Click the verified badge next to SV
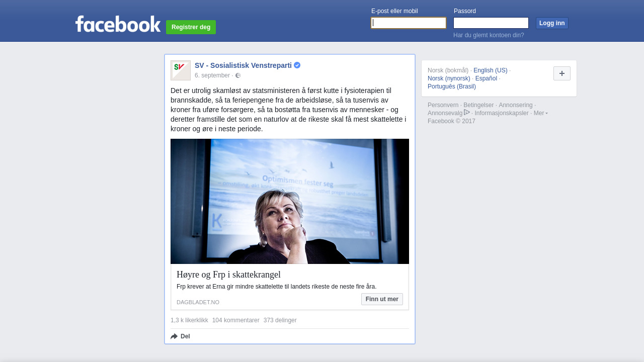The height and width of the screenshot is (362, 644). [297, 65]
